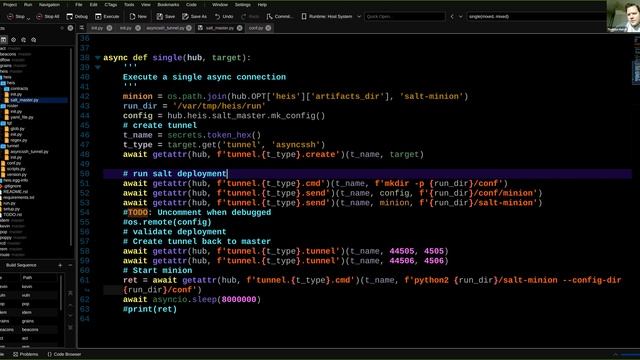Open the Settings menu
Image resolution: width=640 pixels, height=360 pixels.
point(243,4)
